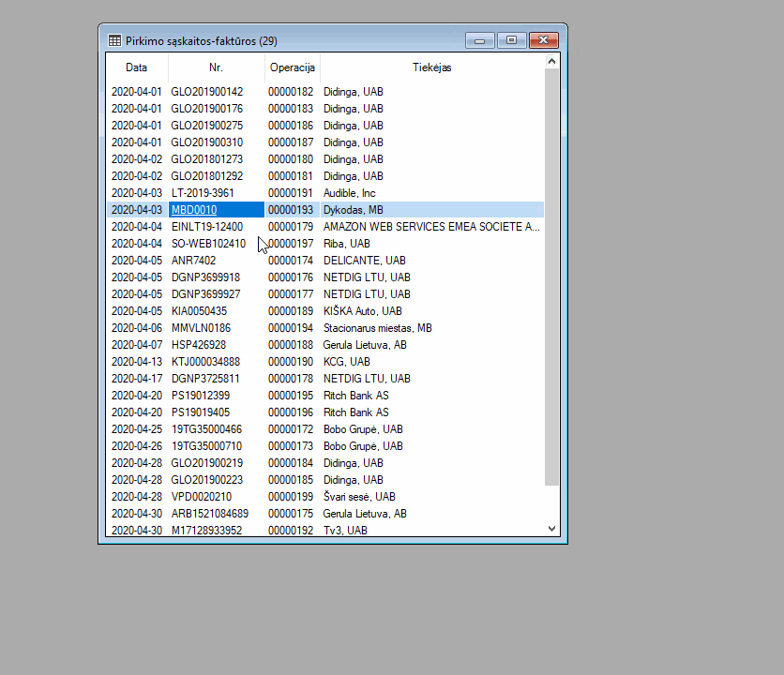Image resolution: width=784 pixels, height=675 pixels.
Task: Click the KCG, UAB supplier cell
Action: point(347,362)
